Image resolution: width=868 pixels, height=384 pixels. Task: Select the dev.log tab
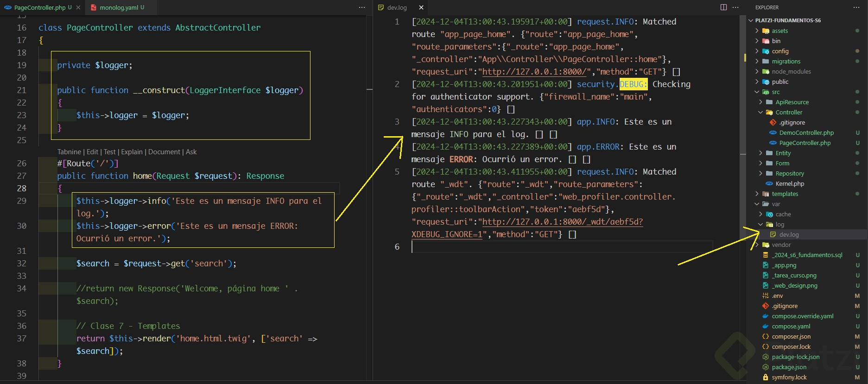pyautogui.click(x=397, y=7)
